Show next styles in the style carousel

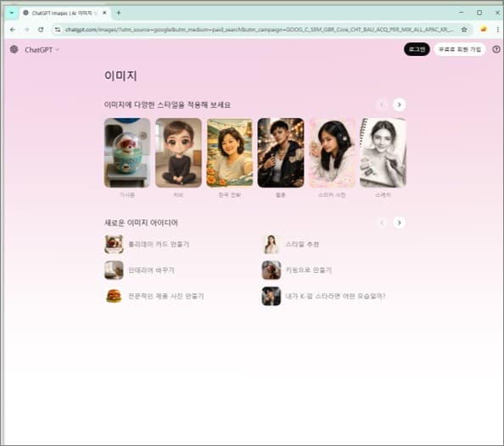[400, 104]
